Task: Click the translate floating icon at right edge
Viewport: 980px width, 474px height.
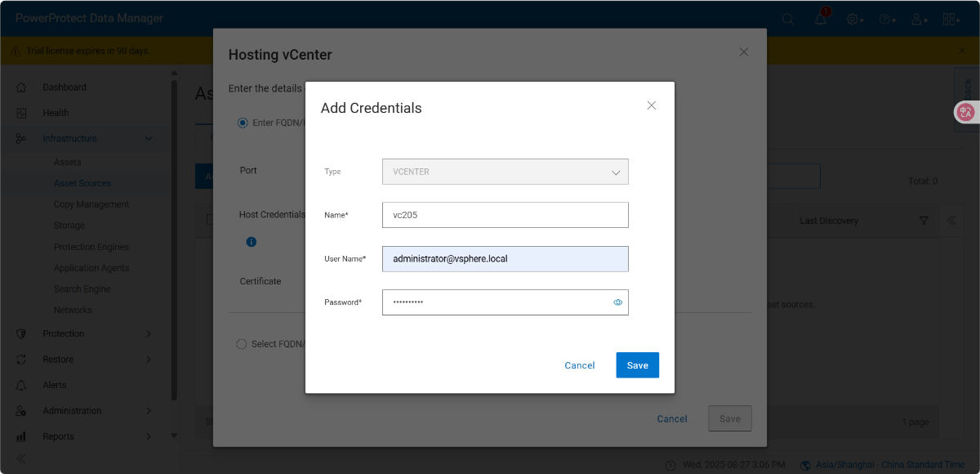Action: click(966, 113)
